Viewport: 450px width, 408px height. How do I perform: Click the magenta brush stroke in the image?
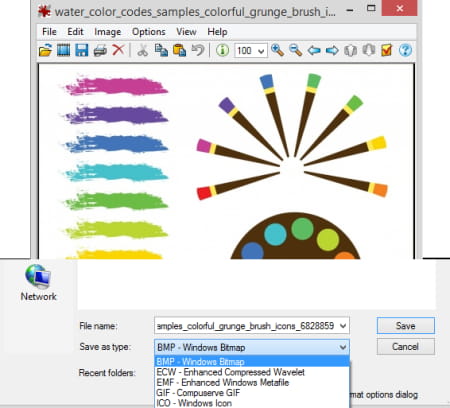tap(116, 86)
